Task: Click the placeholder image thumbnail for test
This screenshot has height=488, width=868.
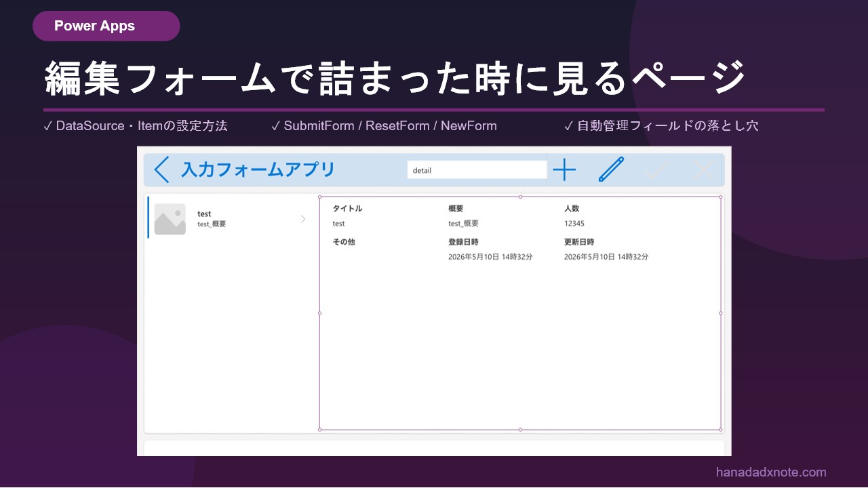Action: click(x=170, y=219)
